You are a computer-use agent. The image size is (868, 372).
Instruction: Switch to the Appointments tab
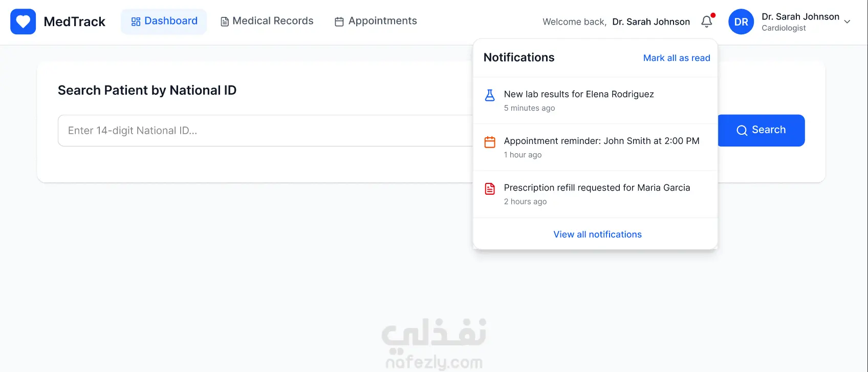coord(375,22)
